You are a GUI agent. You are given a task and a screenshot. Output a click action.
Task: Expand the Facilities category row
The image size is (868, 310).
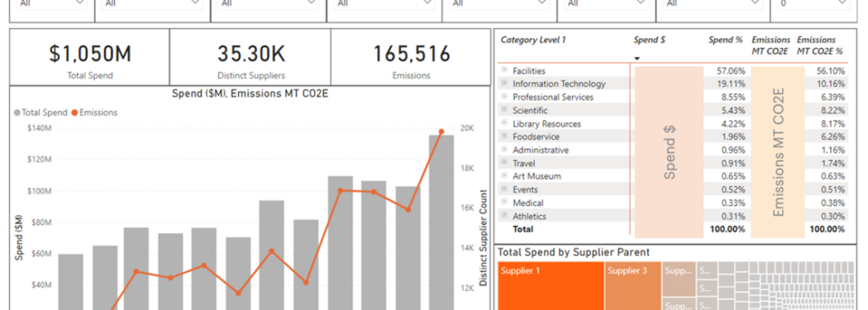(x=504, y=70)
